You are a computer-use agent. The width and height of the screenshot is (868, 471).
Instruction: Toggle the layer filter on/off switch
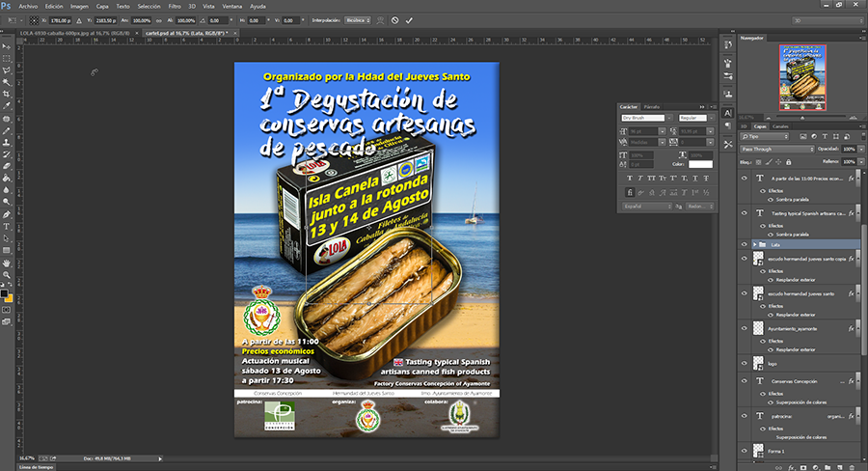coord(861,136)
